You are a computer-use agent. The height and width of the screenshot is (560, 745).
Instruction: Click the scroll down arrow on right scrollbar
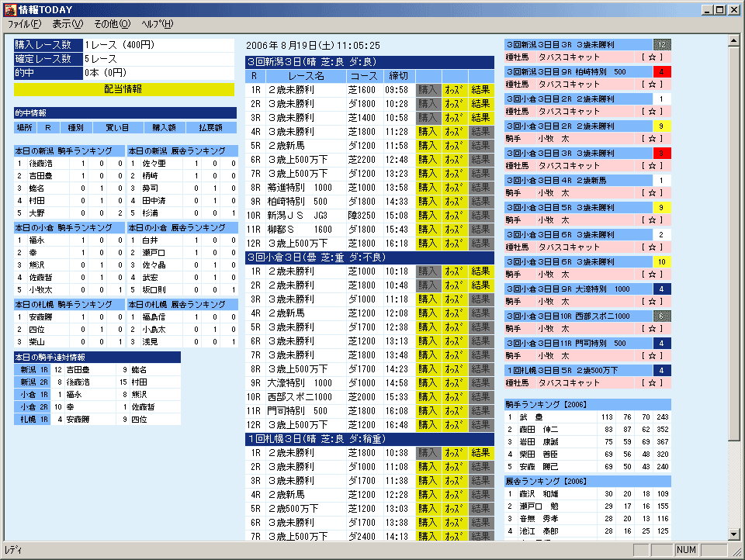pos(734,534)
